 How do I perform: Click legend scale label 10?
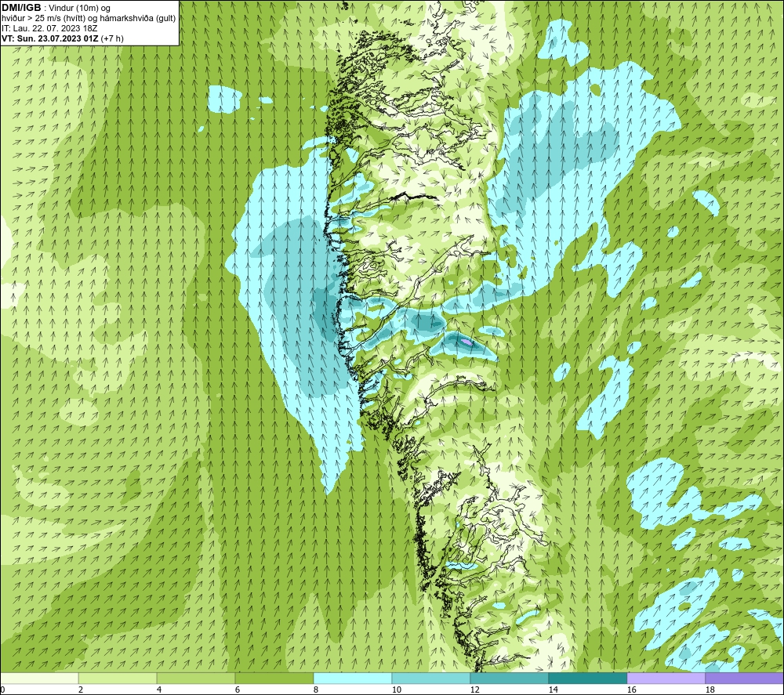pos(395,690)
